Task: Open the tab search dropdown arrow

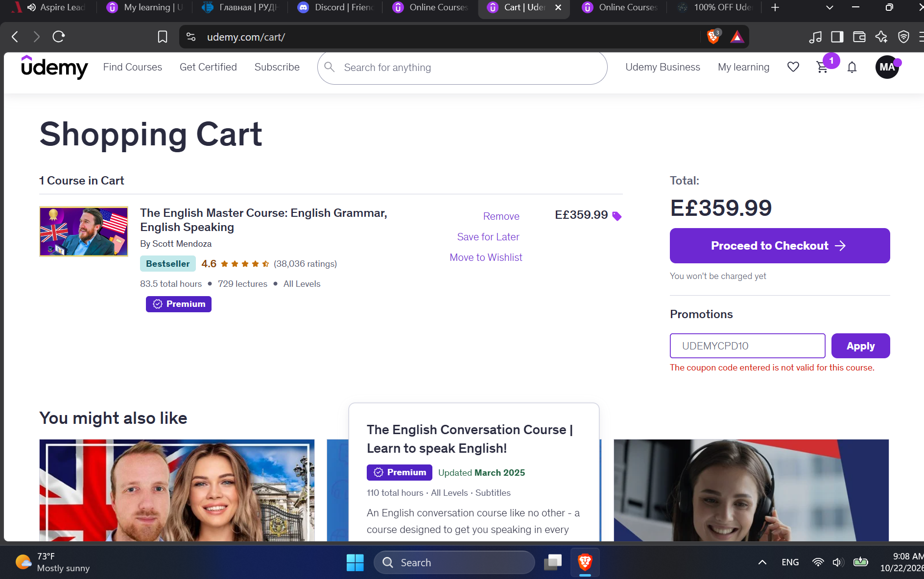Action: point(829,7)
